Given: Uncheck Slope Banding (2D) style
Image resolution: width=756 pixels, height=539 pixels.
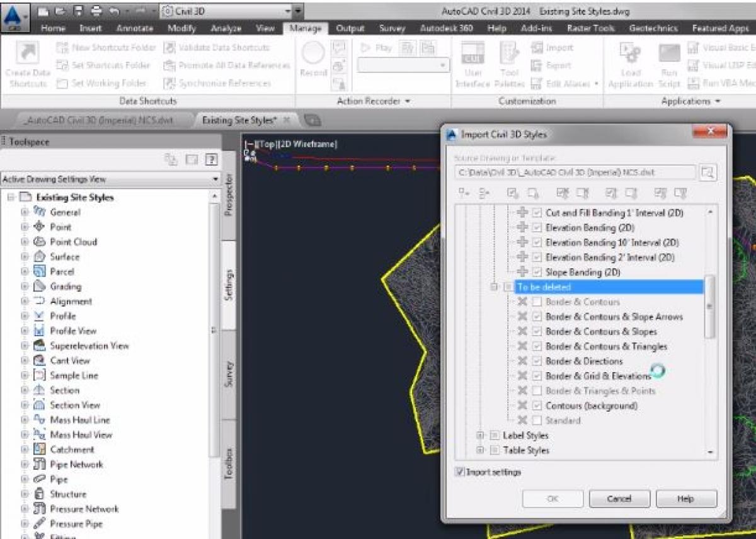Looking at the screenshot, I should (x=537, y=272).
